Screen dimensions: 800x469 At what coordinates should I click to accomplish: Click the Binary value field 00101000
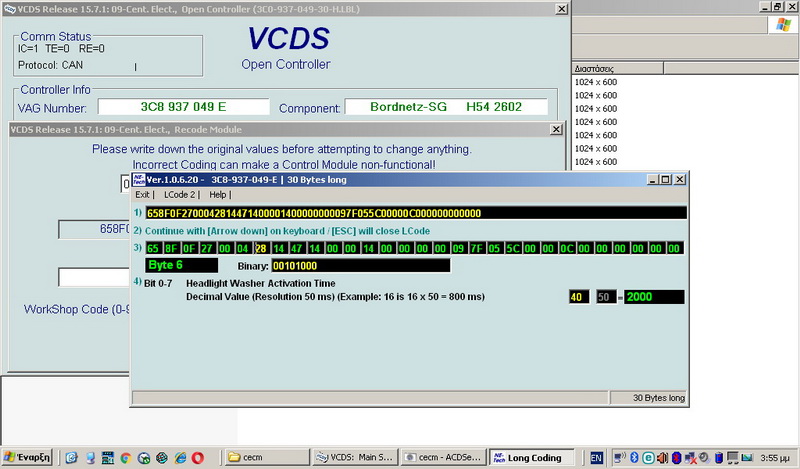point(361,265)
